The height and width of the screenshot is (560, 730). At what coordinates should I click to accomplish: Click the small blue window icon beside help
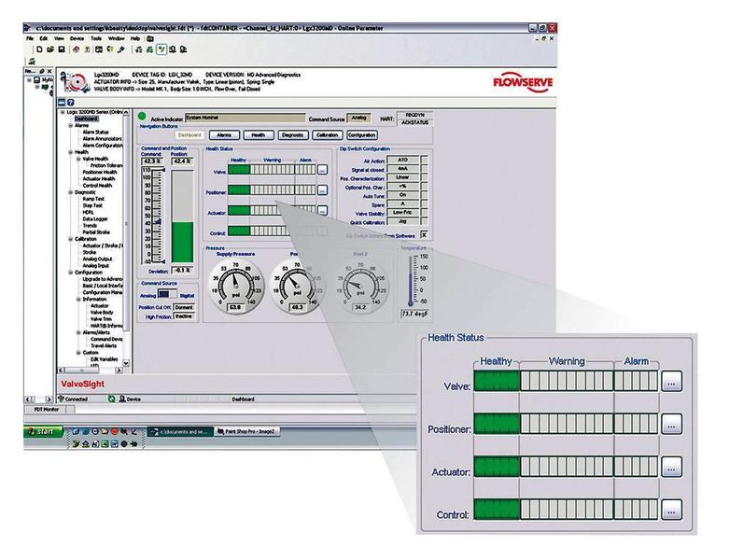pos(62,102)
